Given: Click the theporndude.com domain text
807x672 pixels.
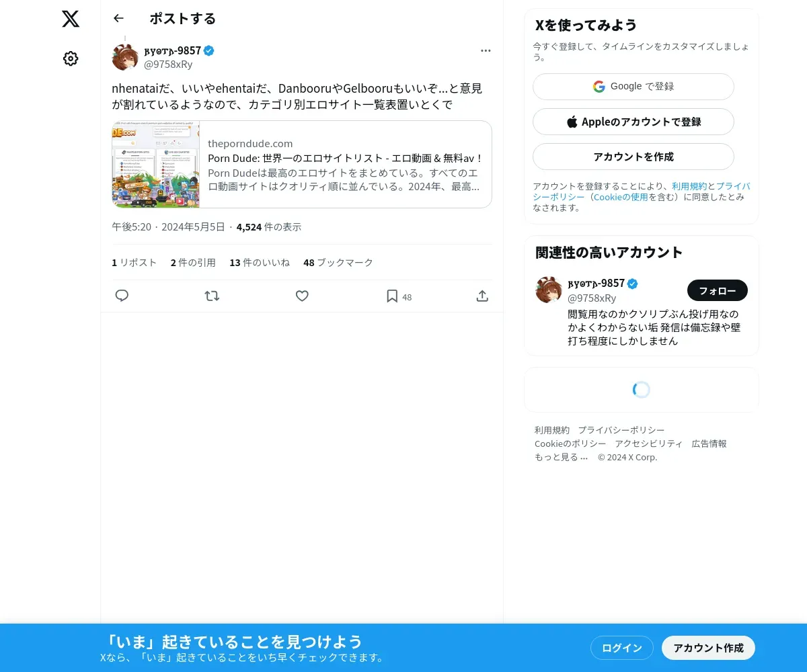Looking at the screenshot, I should (x=250, y=143).
